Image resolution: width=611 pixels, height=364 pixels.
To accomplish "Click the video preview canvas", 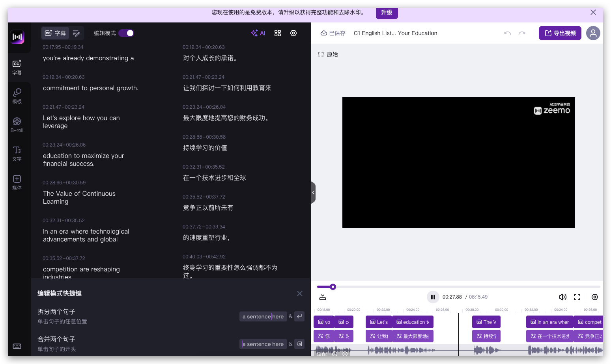I will [459, 162].
